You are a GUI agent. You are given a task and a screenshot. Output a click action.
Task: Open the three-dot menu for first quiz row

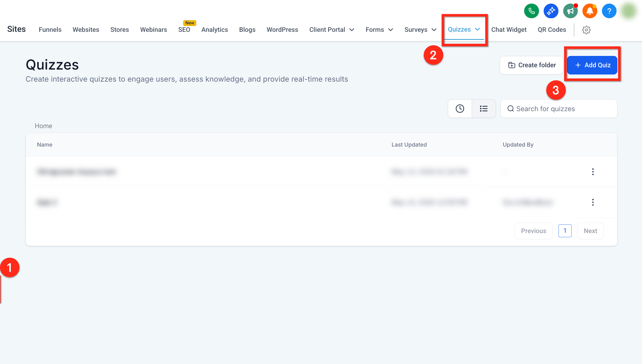(x=593, y=172)
